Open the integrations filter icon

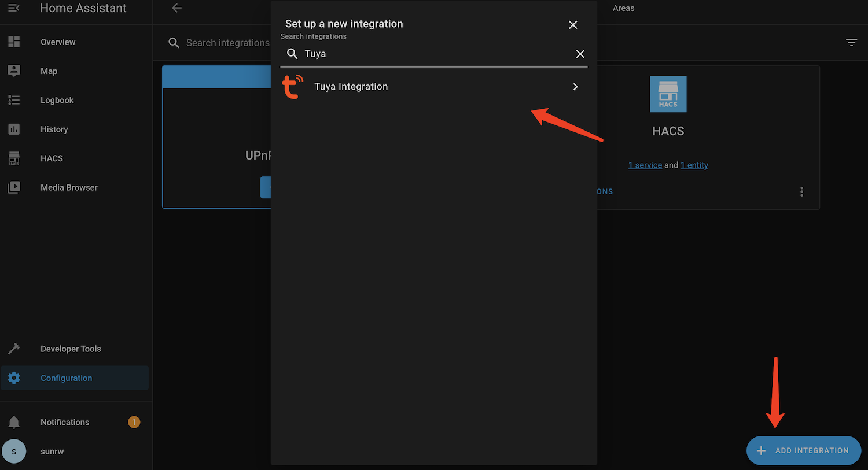pyautogui.click(x=851, y=42)
